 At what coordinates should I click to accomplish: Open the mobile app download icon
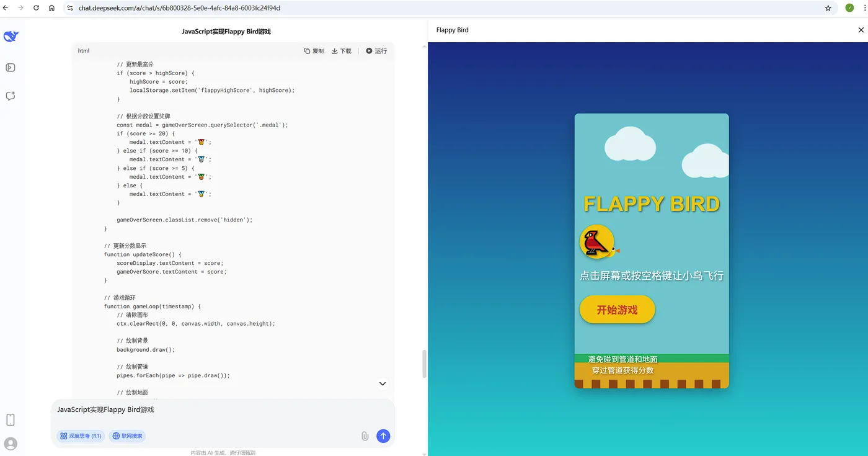click(x=11, y=420)
